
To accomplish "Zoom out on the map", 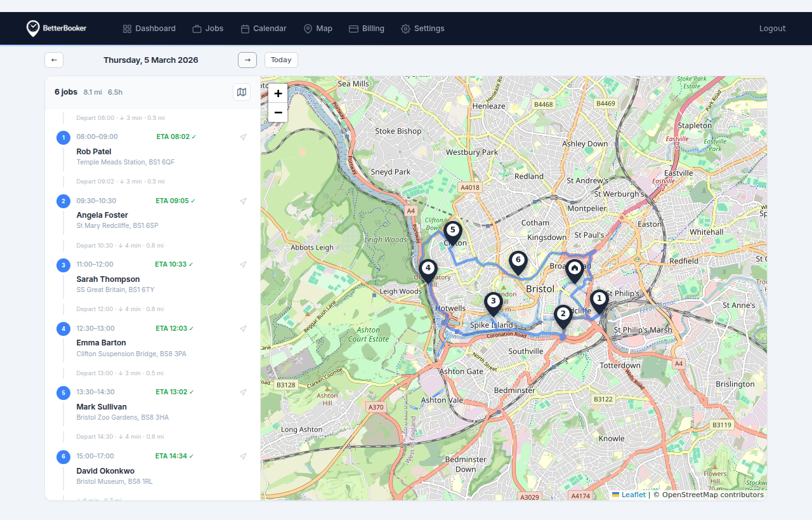I will point(278,112).
